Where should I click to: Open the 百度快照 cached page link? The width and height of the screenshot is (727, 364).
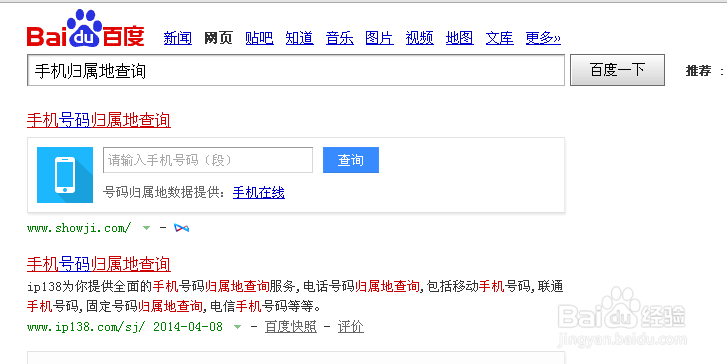[x=291, y=327]
